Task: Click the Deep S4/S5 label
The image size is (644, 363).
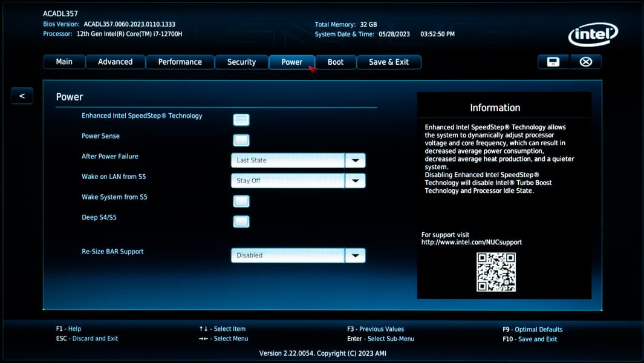Action: tap(99, 217)
